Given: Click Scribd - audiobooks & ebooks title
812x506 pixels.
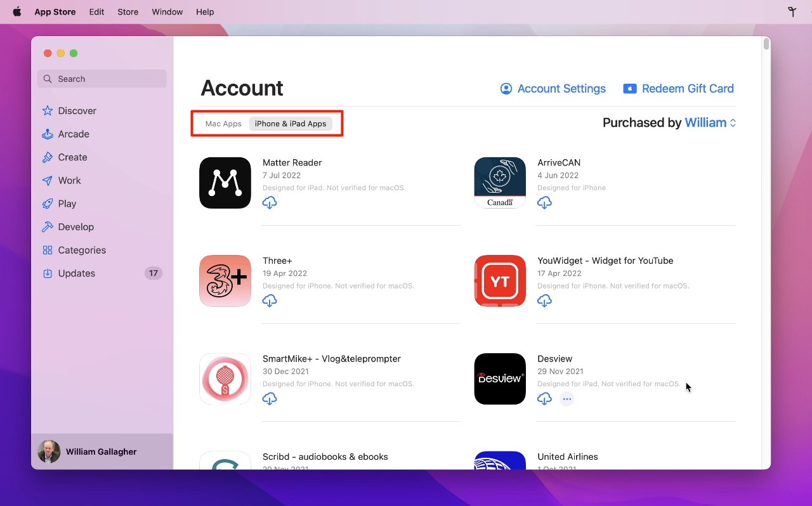Looking at the screenshot, I should [x=325, y=457].
